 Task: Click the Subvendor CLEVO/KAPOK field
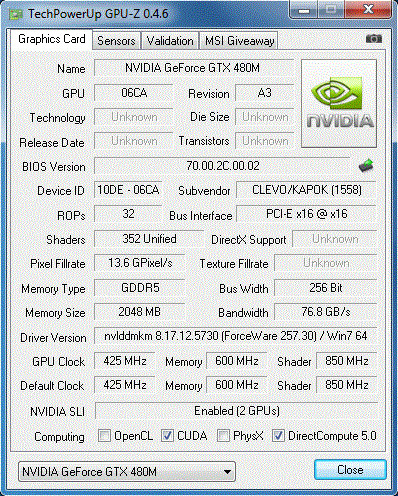coord(306,190)
